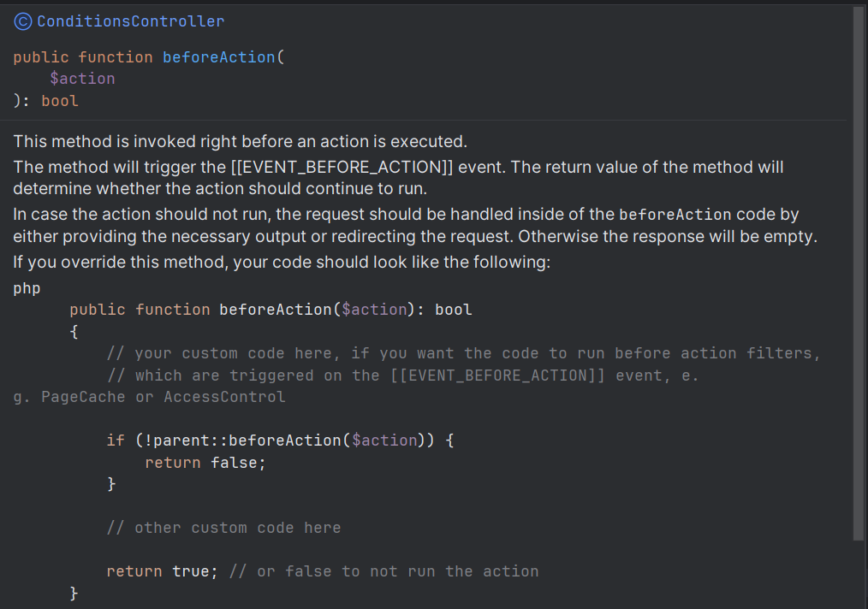
Task: Click the 'public' keyword in the top signature
Action: click(40, 57)
